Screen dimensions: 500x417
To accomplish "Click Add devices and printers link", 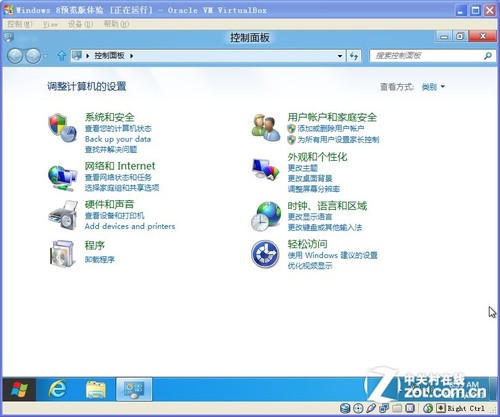I will pyautogui.click(x=130, y=226).
